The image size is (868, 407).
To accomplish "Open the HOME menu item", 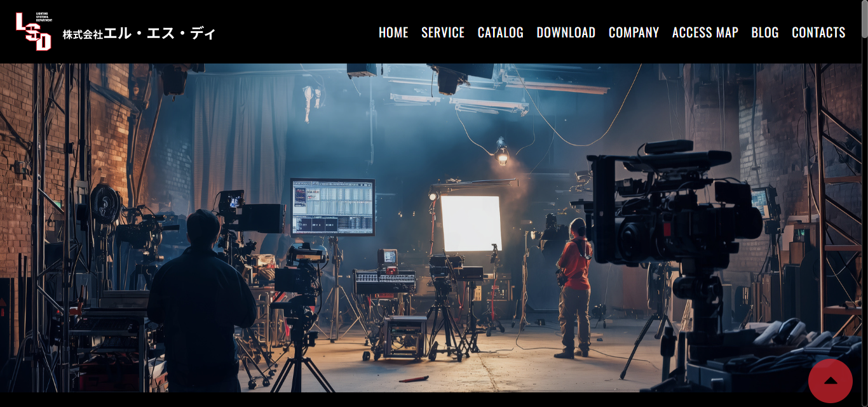I will pyautogui.click(x=393, y=32).
